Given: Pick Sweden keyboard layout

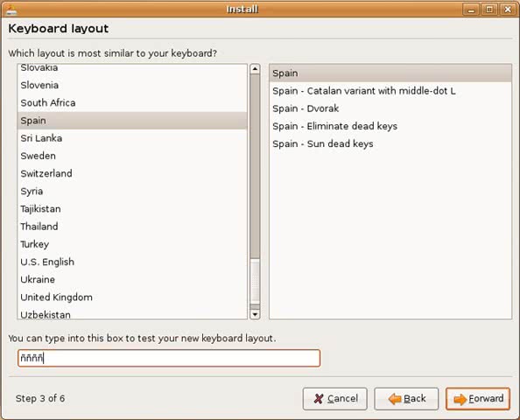Looking at the screenshot, I should click(x=132, y=156).
